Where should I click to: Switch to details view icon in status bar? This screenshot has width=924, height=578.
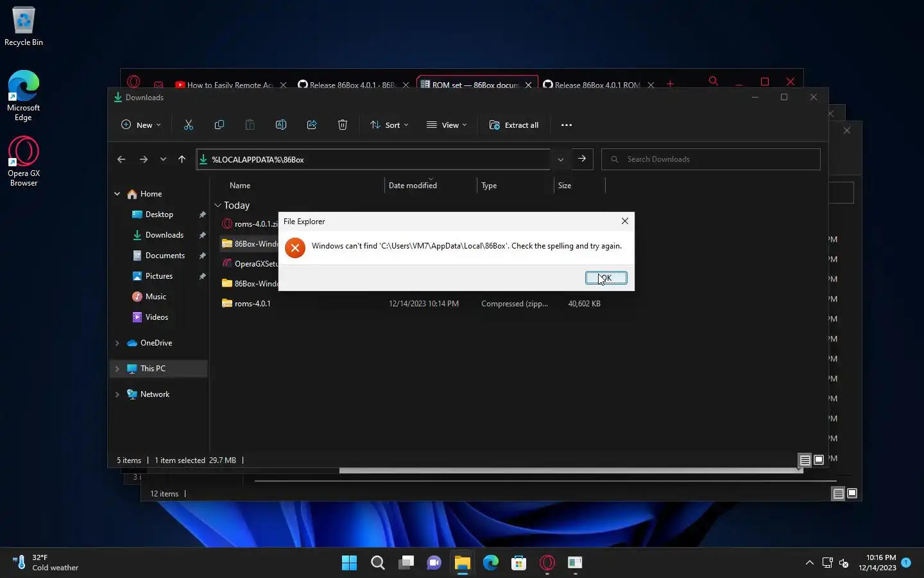pos(805,460)
